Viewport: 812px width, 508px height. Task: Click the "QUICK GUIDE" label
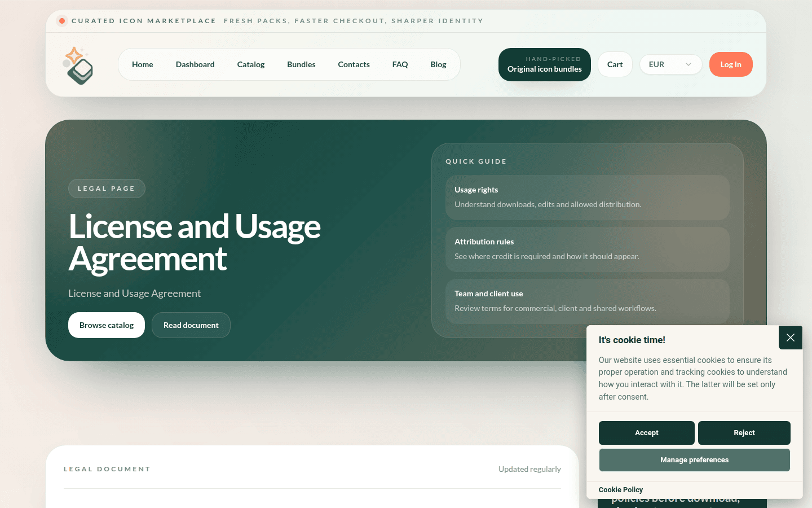(x=476, y=161)
